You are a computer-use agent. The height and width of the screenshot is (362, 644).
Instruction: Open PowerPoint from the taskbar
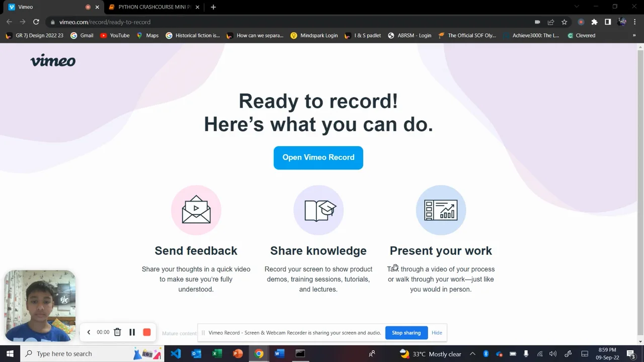238,353
